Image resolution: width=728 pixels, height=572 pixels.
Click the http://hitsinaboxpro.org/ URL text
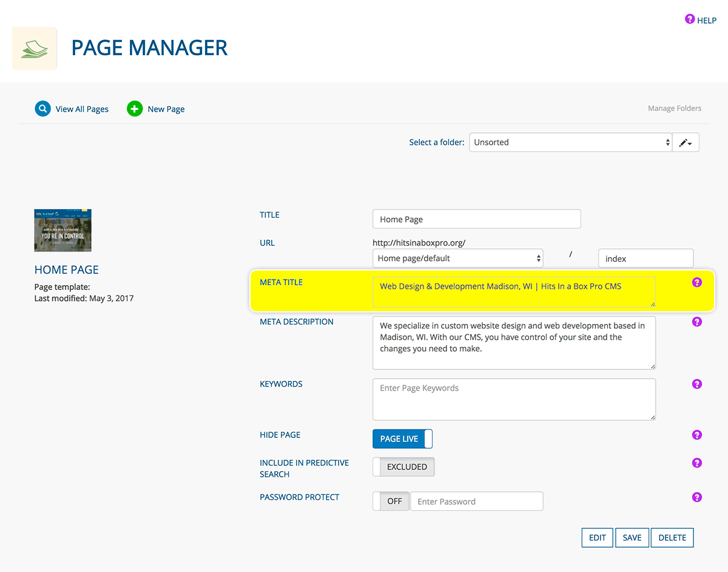pos(419,243)
